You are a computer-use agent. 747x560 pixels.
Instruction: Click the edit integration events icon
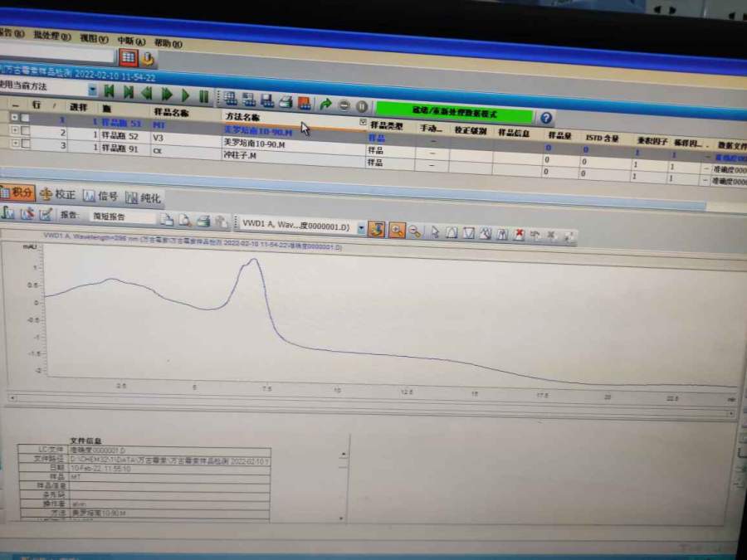point(46,215)
